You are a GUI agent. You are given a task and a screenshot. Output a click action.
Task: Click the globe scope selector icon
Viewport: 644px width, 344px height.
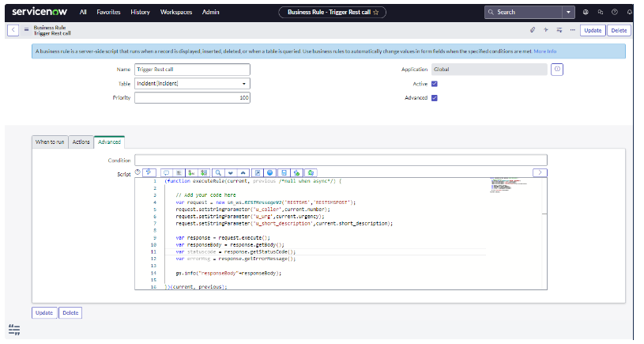pyautogui.click(x=586, y=13)
